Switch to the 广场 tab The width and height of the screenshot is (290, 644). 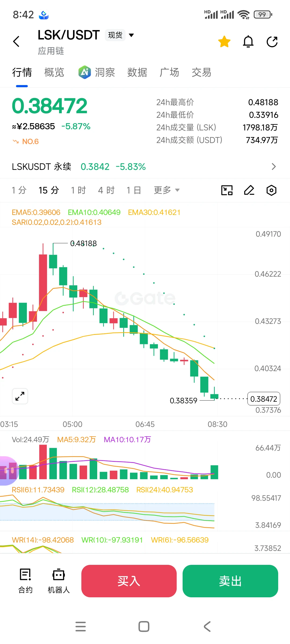coord(169,72)
